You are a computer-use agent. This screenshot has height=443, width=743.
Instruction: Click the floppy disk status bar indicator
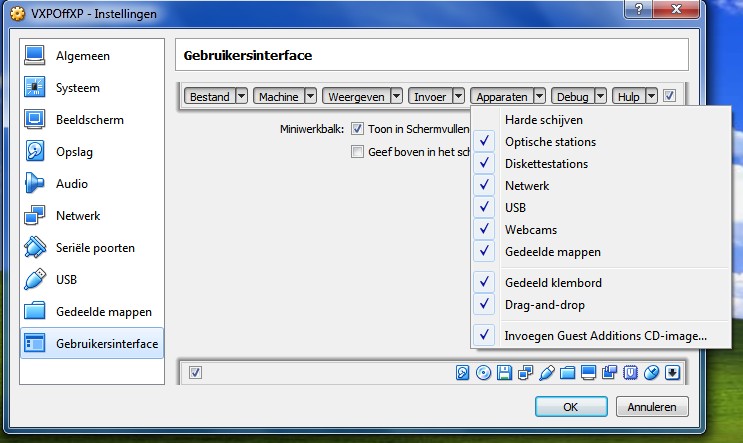tap(505, 373)
